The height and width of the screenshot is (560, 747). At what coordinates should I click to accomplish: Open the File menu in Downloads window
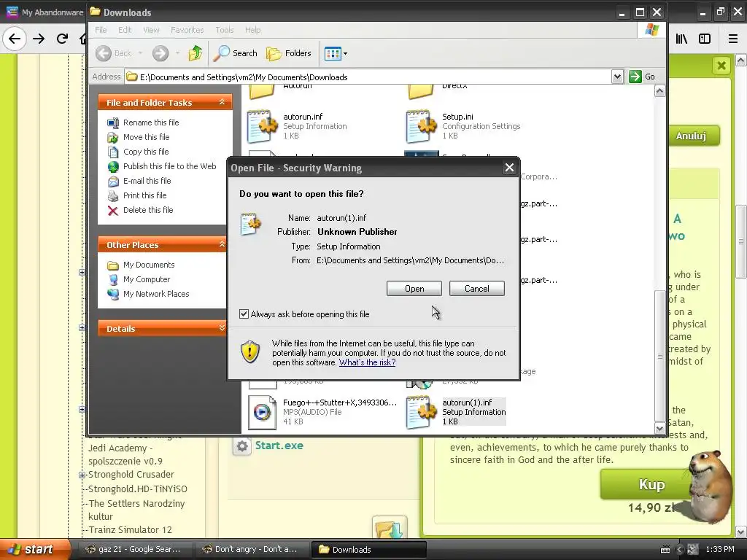pyautogui.click(x=101, y=30)
